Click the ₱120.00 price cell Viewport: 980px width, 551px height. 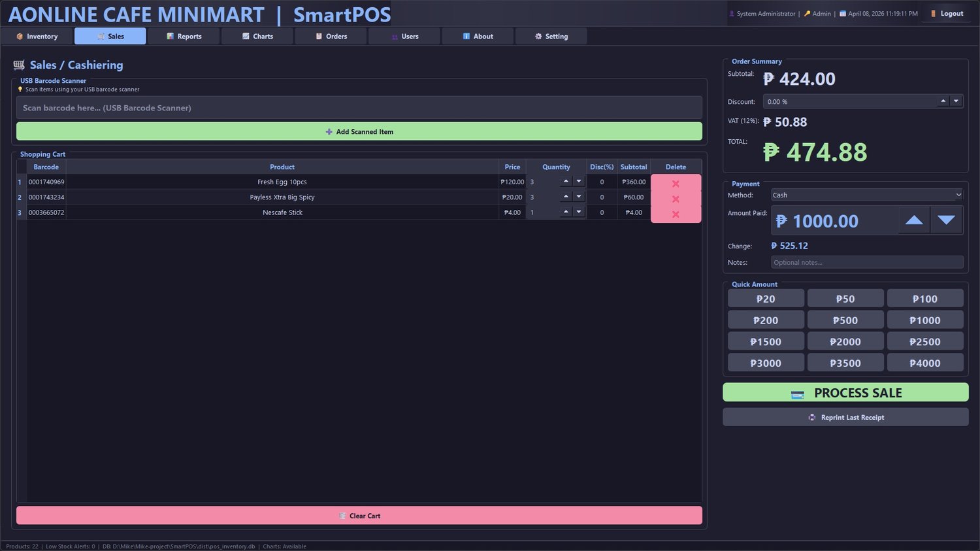click(512, 182)
